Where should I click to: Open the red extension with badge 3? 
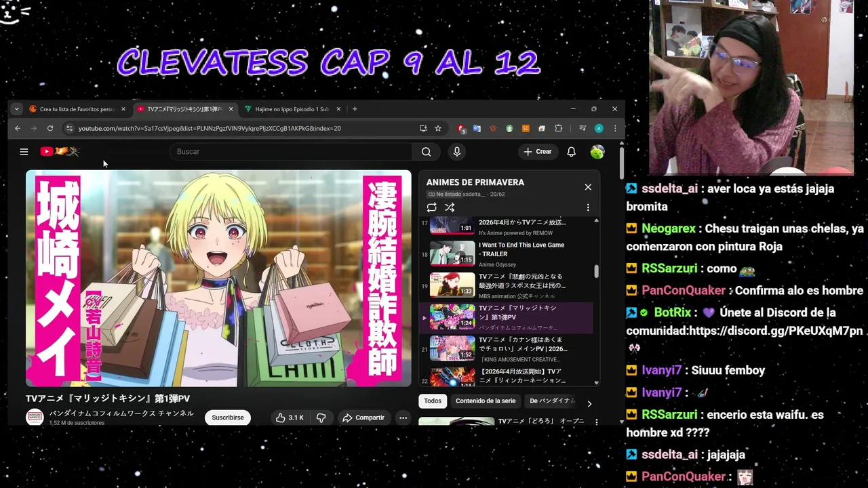[462, 128]
